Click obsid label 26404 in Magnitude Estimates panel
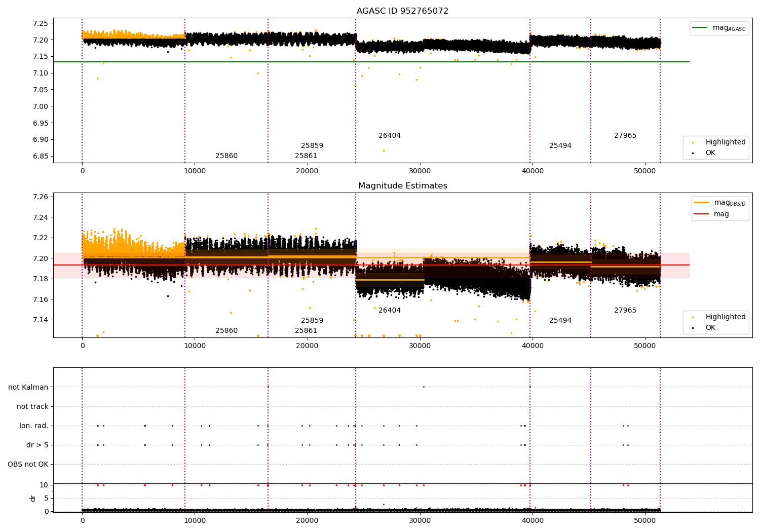This screenshot has width=760, height=532. point(390,311)
